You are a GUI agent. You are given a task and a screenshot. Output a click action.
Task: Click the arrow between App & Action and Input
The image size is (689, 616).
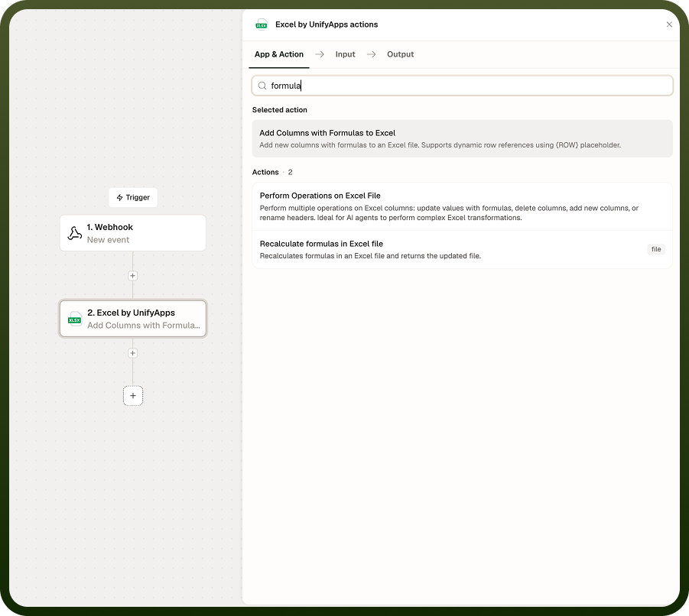(320, 54)
